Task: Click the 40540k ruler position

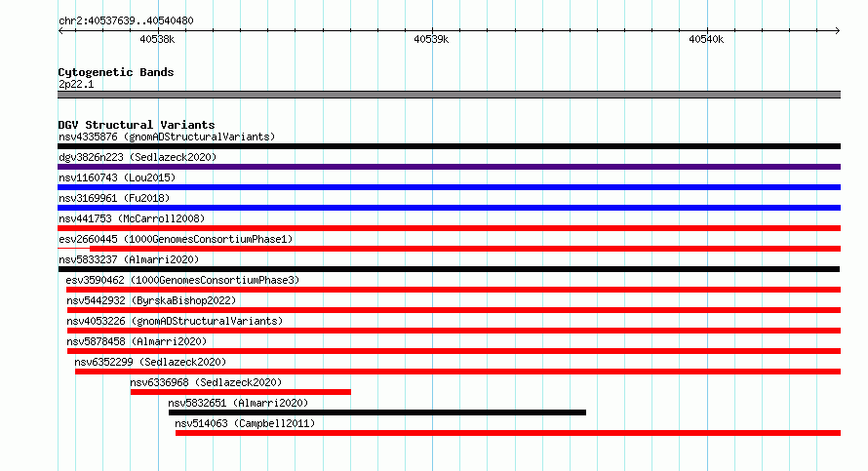Action: click(706, 39)
